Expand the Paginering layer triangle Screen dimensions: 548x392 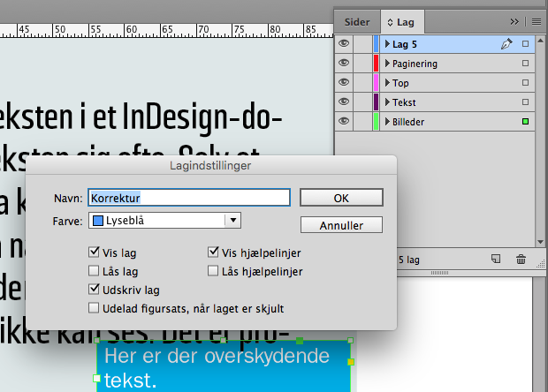[x=387, y=64]
